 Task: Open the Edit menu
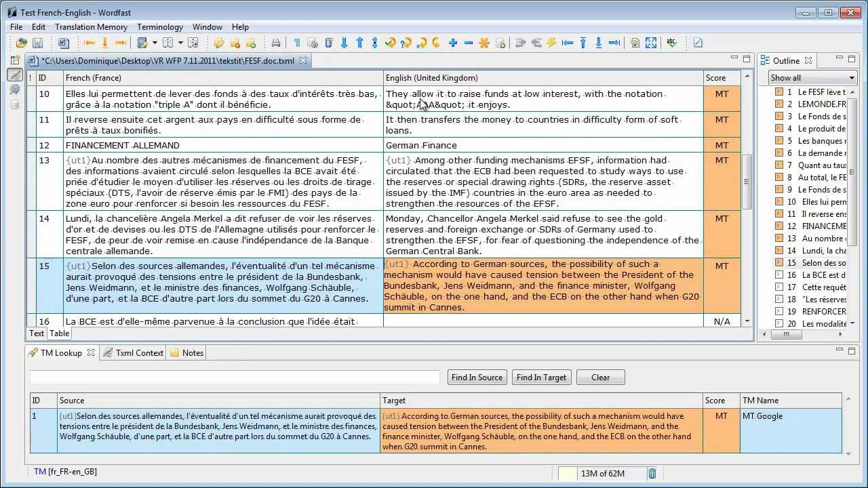pos(39,27)
